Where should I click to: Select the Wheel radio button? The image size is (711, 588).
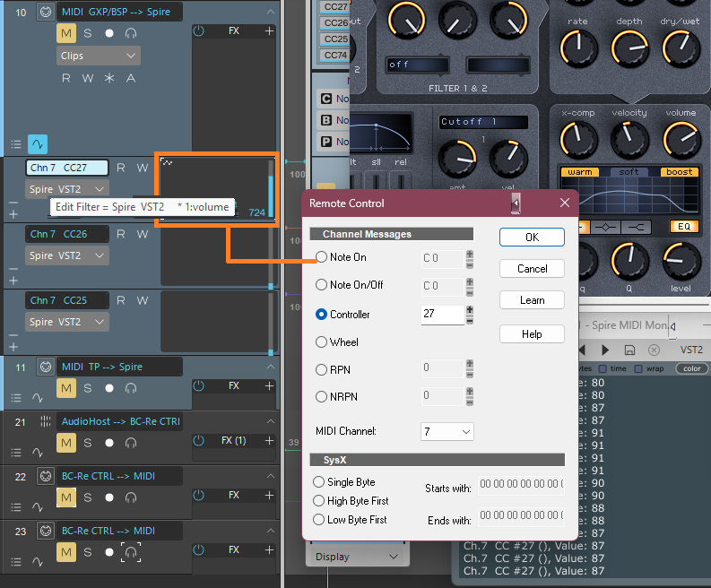(321, 342)
